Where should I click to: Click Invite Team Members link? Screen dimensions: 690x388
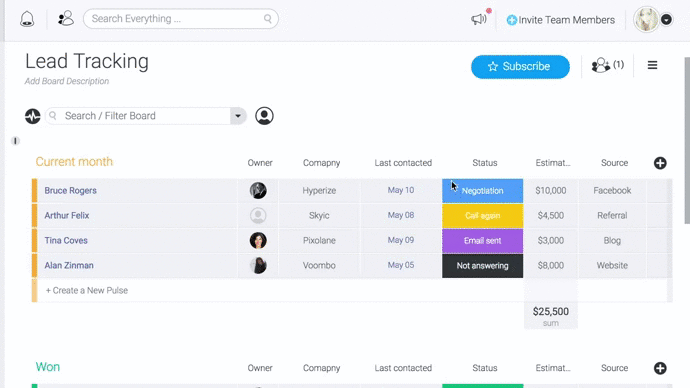[x=561, y=20]
